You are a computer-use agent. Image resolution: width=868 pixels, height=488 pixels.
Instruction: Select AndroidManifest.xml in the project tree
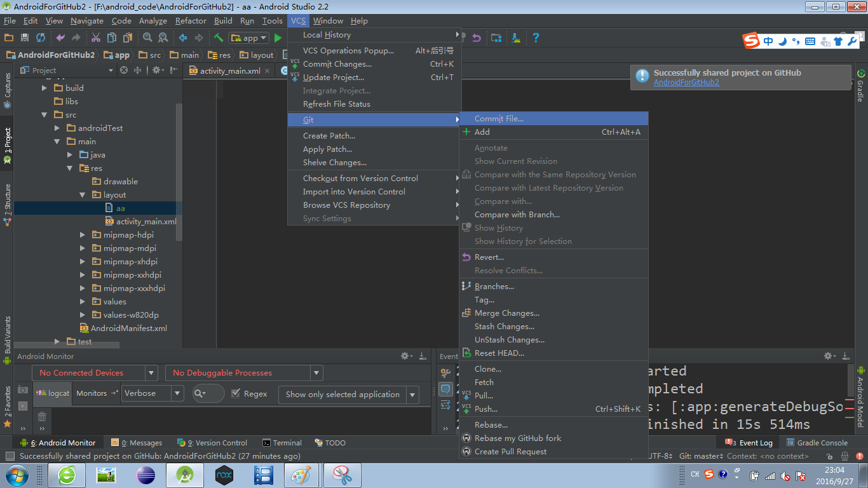tap(123, 329)
